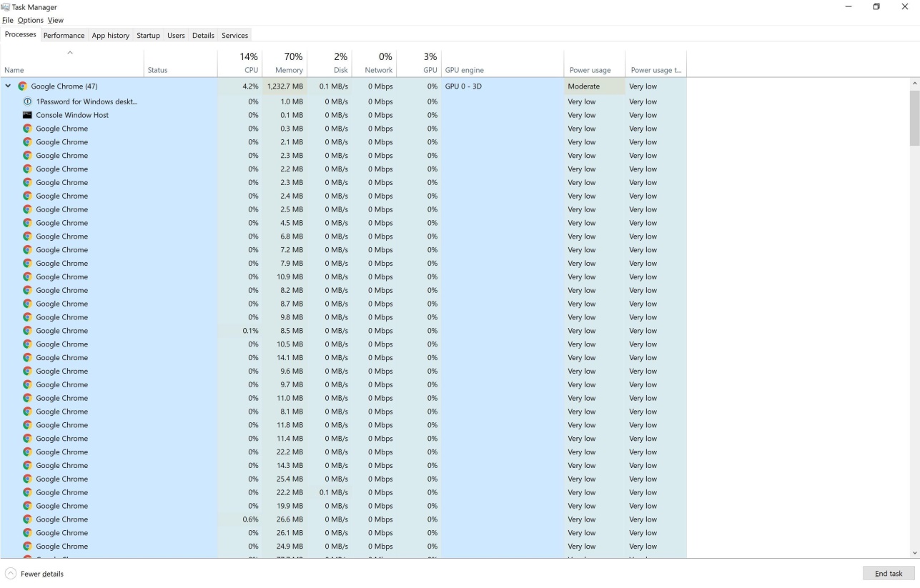Click the Fewer details circular chevron

point(10,574)
